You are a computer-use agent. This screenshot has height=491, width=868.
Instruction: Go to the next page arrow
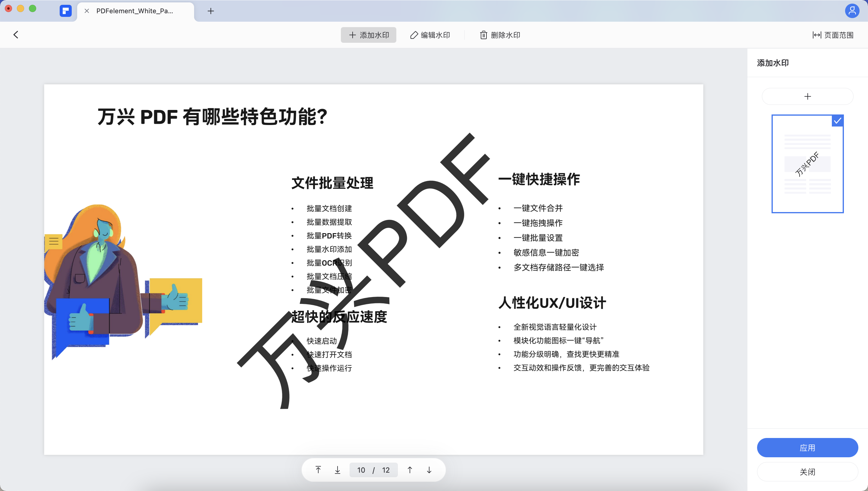click(429, 470)
